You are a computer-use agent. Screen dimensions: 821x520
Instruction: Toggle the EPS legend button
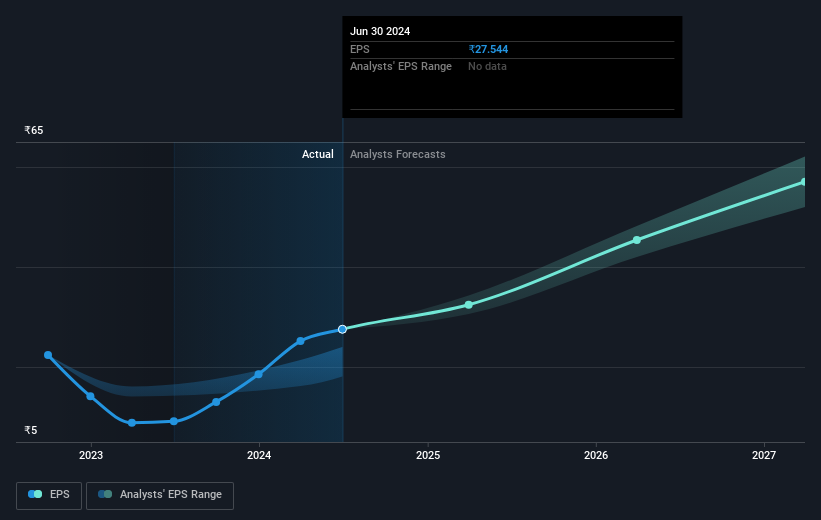49,495
